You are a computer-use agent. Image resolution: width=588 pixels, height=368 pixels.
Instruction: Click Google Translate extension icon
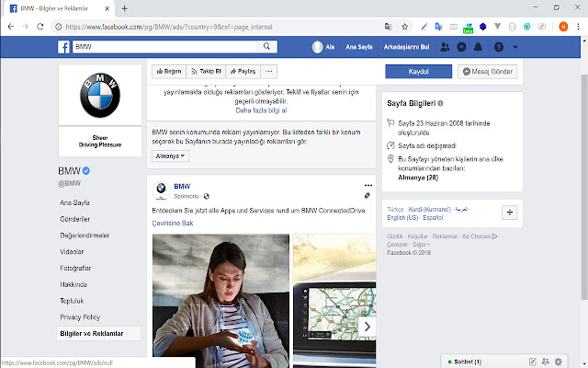tap(438, 27)
